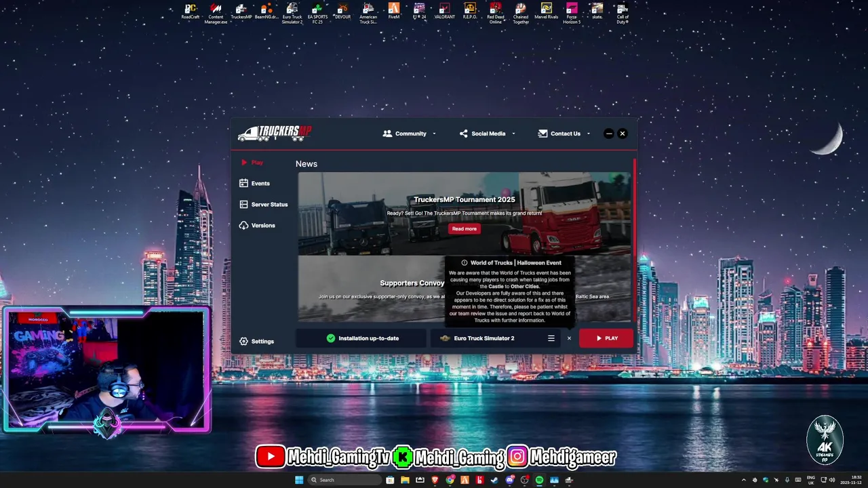Select the Play sidebar item
The width and height of the screenshot is (868, 488).
[x=252, y=163]
